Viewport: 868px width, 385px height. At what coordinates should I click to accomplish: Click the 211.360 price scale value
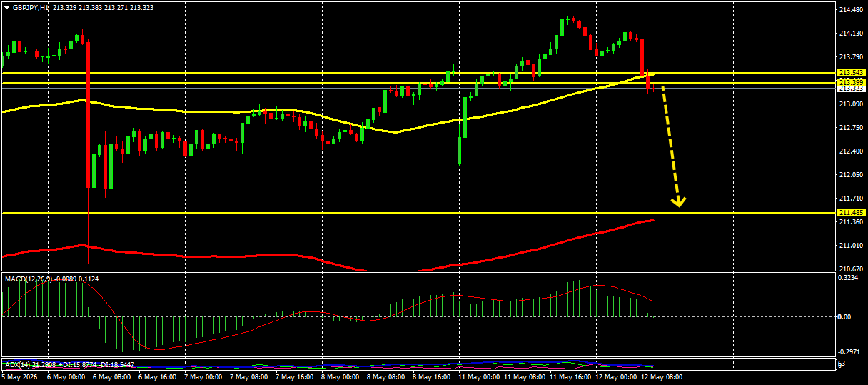(852, 222)
